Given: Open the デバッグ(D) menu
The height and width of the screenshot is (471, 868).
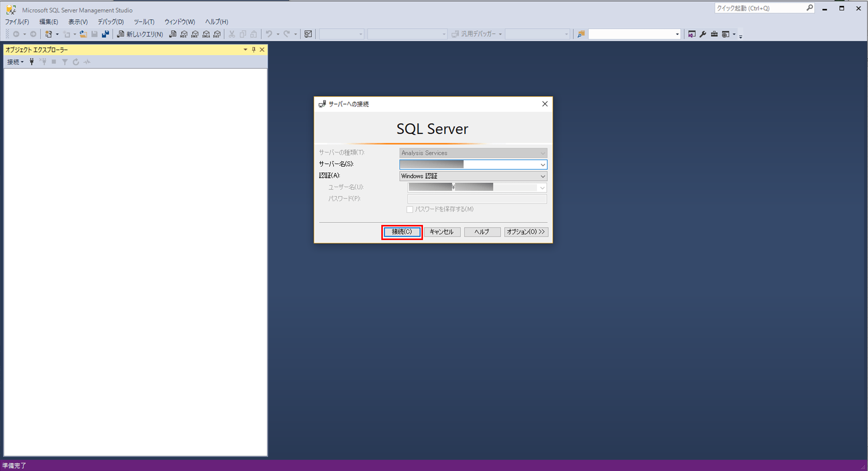Looking at the screenshot, I should click(110, 22).
